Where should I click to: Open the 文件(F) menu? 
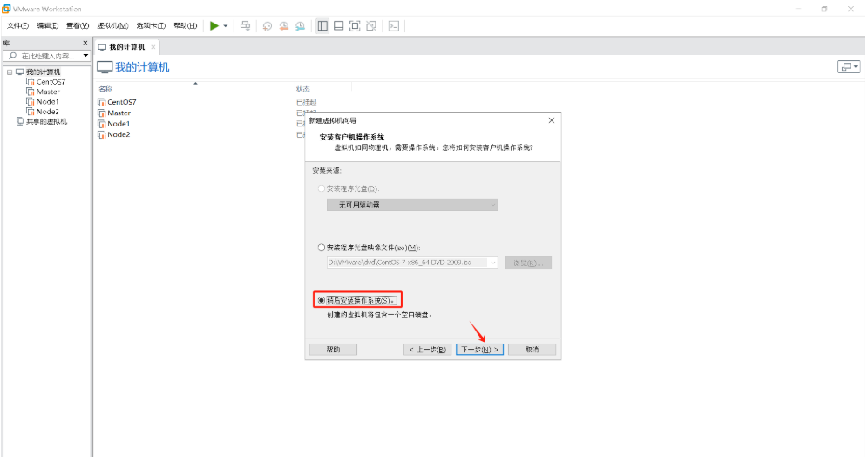17,26
